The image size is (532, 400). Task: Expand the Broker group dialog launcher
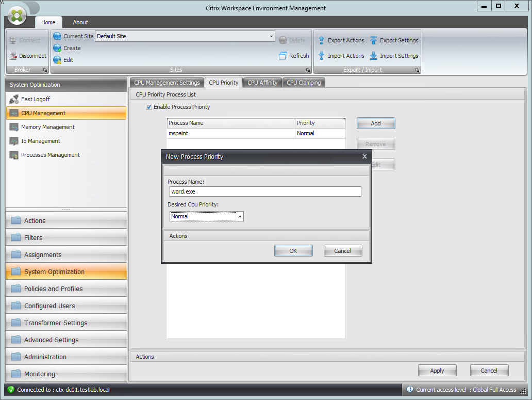pos(45,70)
